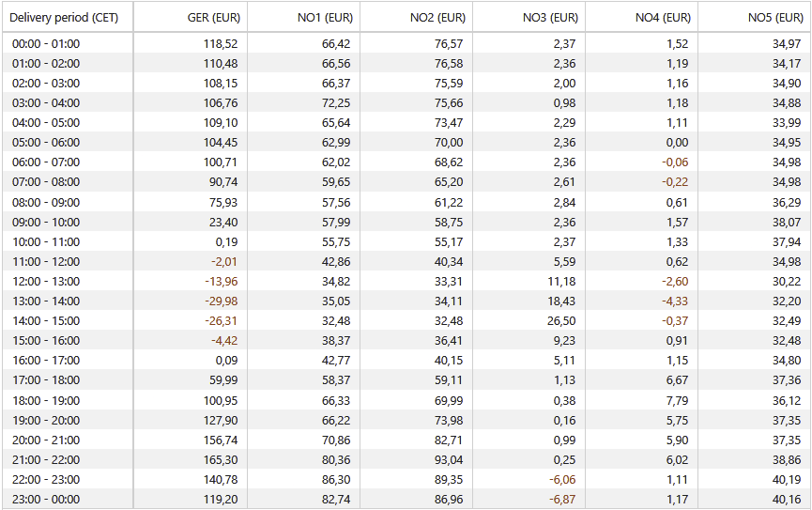
Task: Click the NO2 (EUR) column header
Action: [417, 17]
